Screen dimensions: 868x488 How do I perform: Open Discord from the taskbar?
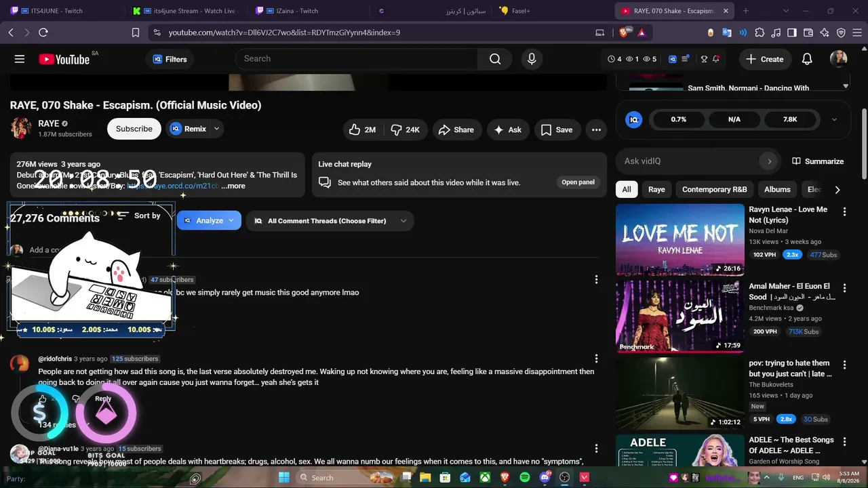[545, 478]
